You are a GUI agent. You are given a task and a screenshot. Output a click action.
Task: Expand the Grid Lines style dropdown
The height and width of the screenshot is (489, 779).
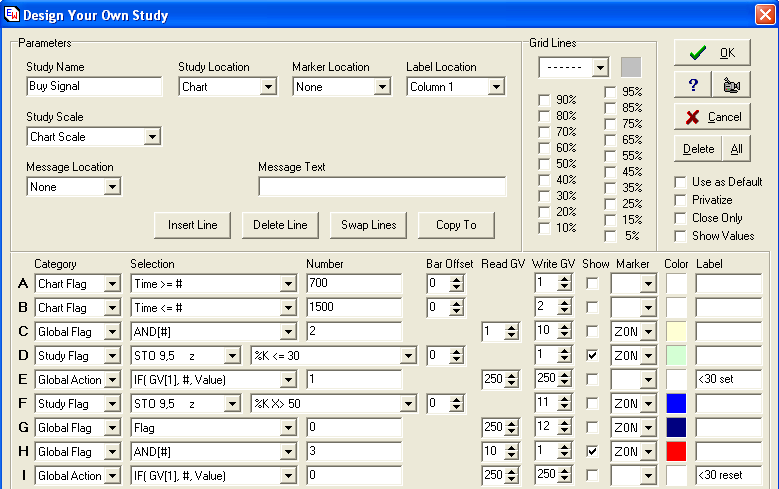(x=600, y=68)
